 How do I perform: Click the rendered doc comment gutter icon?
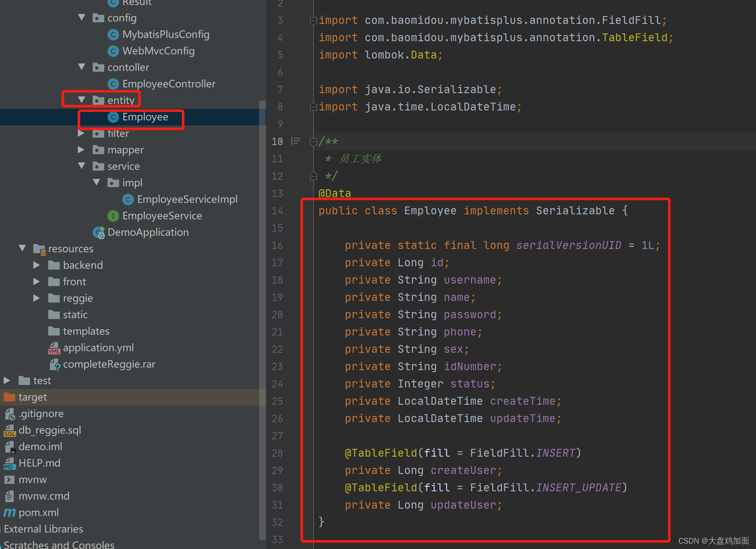click(296, 141)
